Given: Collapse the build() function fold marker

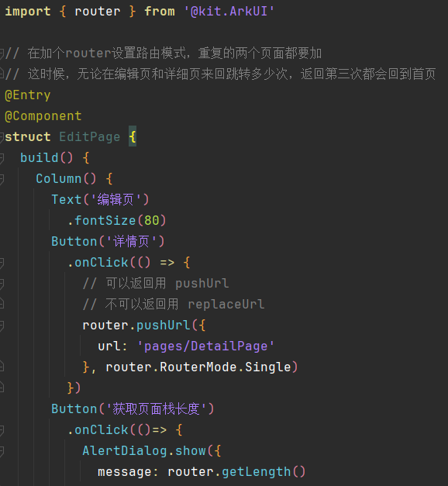Looking at the screenshot, I should pos(2,158).
